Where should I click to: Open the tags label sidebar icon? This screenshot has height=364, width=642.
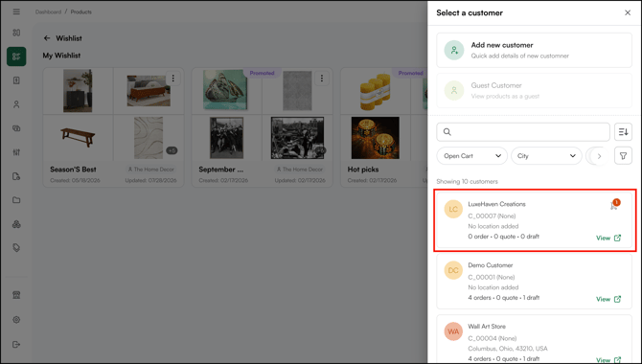[x=16, y=248]
